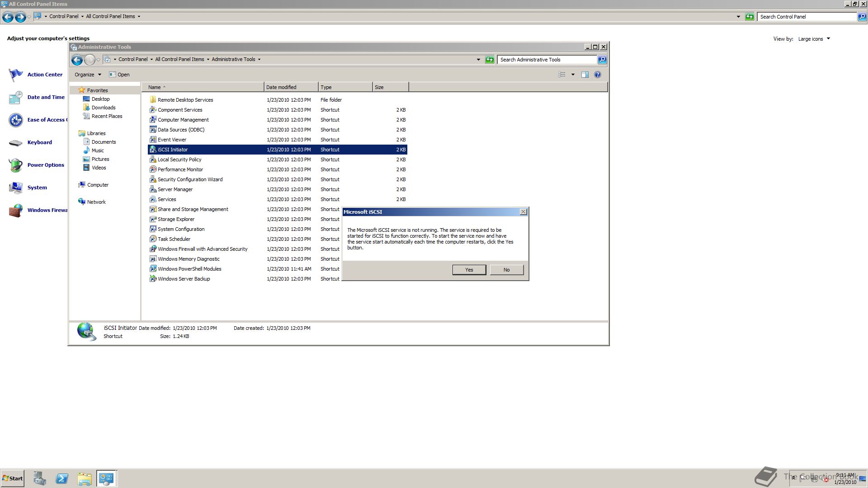Open System in Control Panel window
Image resolution: width=868 pixels, height=488 pixels.
tap(37, 188)
